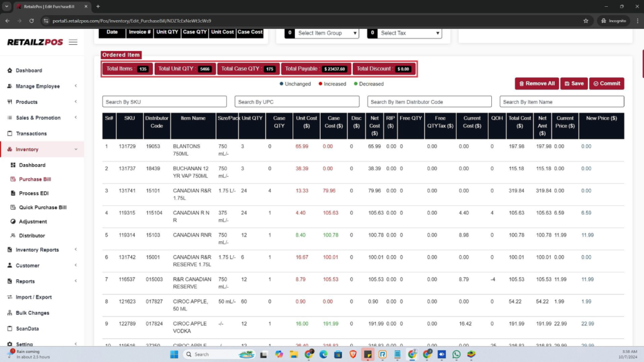Click item name BLANTONS 750ML
The width and height of the screenshot is (644, 362).
pos(187,150)
